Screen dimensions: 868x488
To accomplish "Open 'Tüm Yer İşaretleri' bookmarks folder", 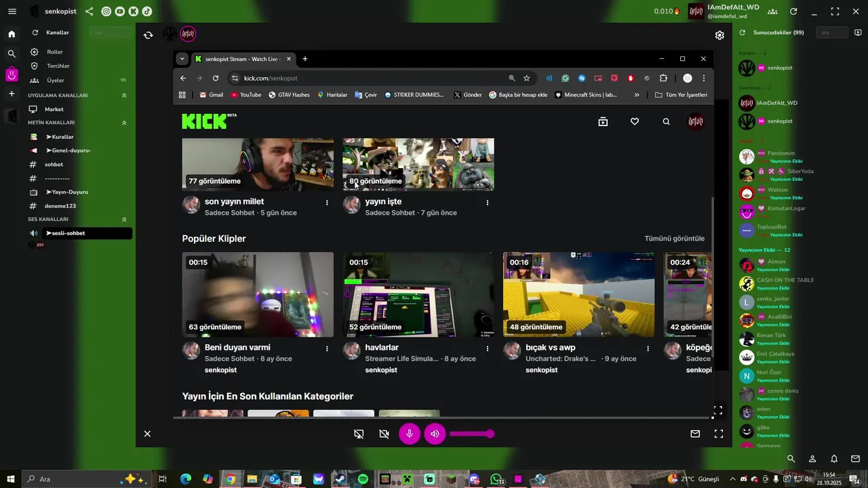I will click(x=681, y=95).
